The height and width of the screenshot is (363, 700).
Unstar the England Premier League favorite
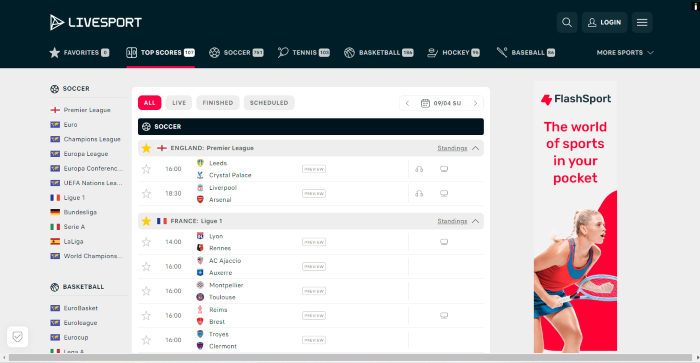(x=146, y=148)
